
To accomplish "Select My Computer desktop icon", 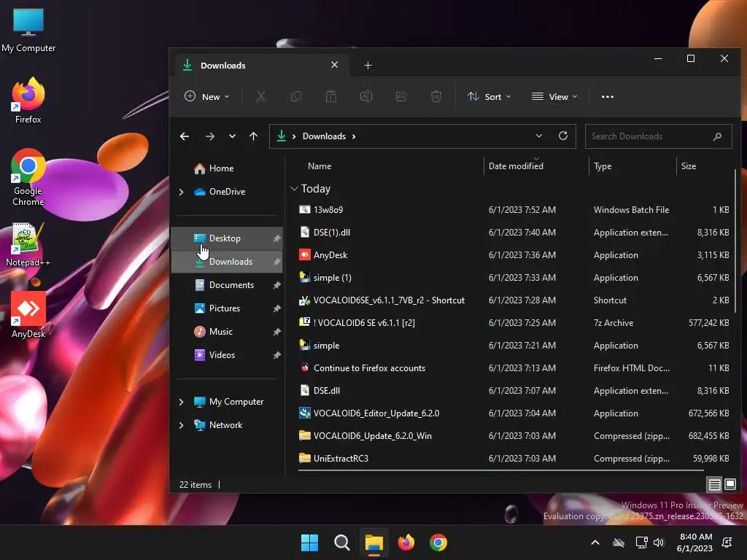I will [x=28, y=31].
